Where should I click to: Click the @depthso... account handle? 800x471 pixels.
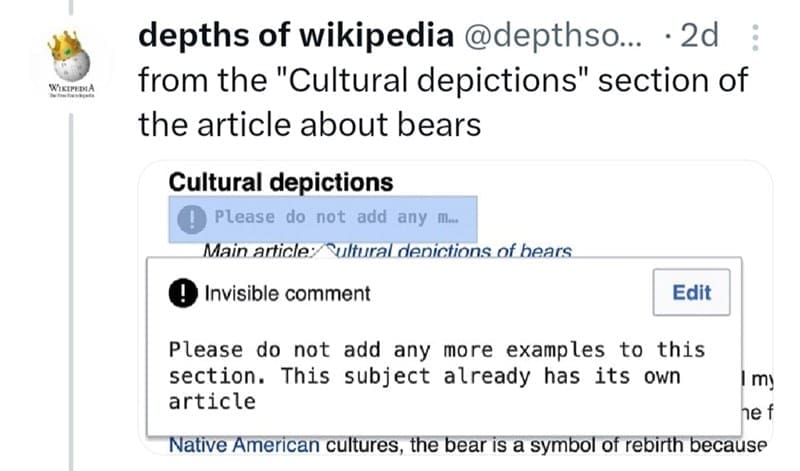pos(539,36)
